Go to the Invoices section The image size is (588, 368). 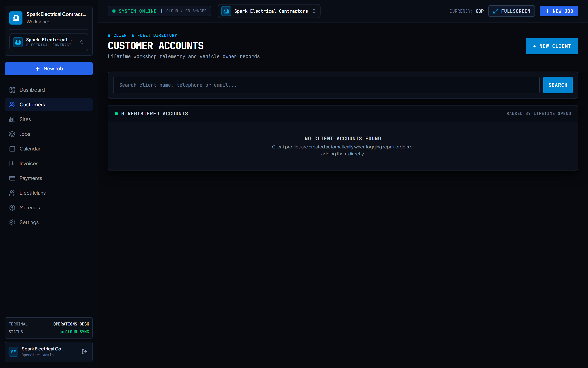point(49,164)
